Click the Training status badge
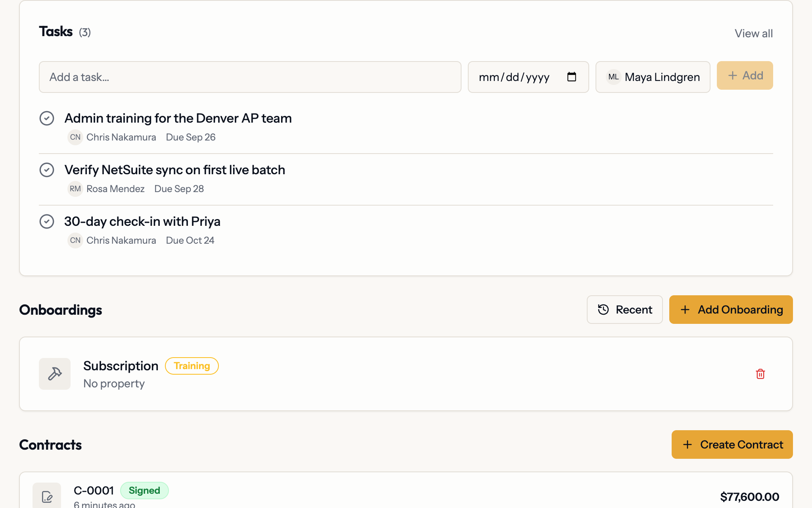 (x=192, y=366)
